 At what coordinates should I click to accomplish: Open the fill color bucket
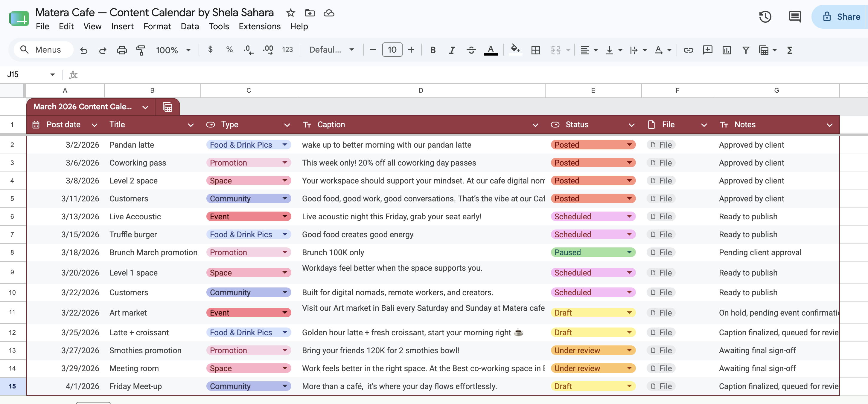[515, 50]
